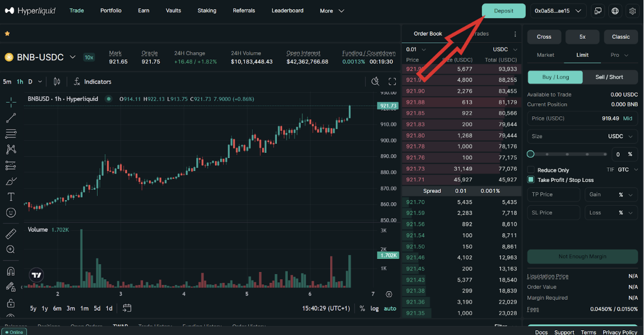Select the trend line drawing tool
The image size is (644, 335).
[10, 118]
